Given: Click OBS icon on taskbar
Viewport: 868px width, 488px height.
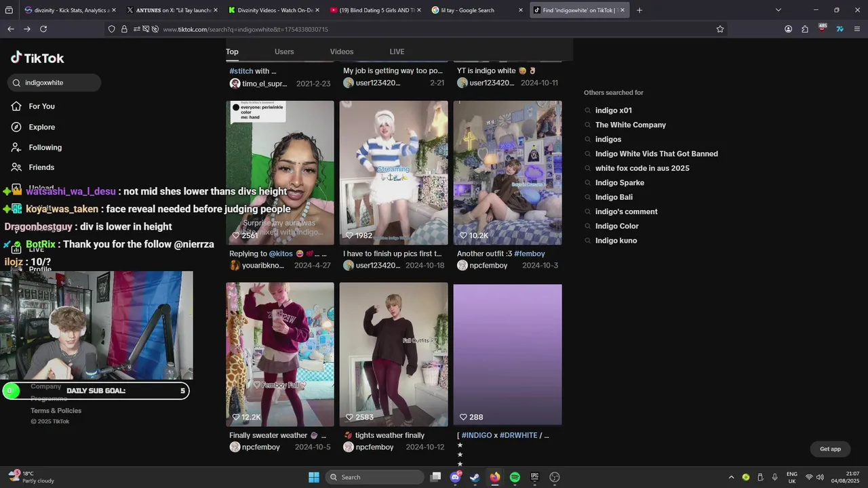Looking at the screenshot, I should (x=555, y=477).
